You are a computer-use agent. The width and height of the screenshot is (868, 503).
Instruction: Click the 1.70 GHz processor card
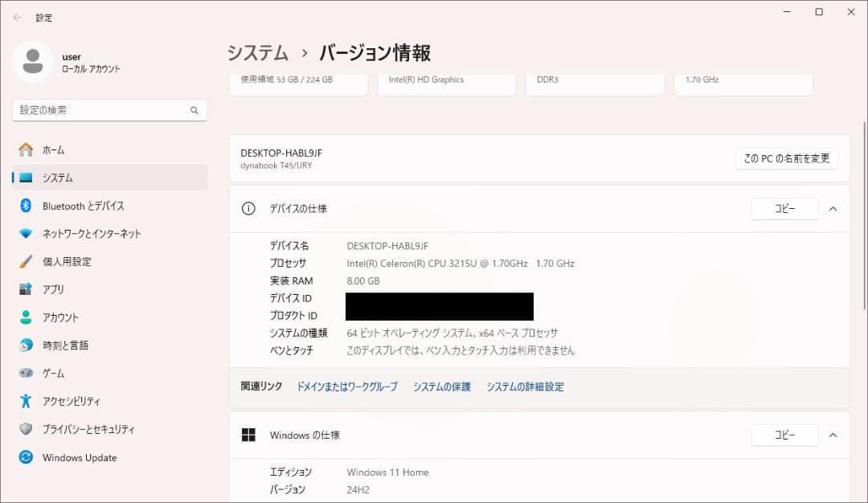(743, 84)
